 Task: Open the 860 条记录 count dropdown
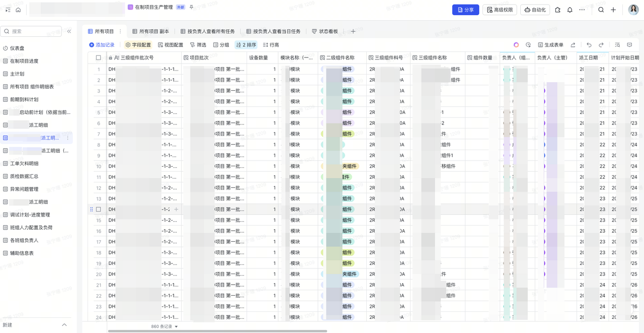click(165, 326)
